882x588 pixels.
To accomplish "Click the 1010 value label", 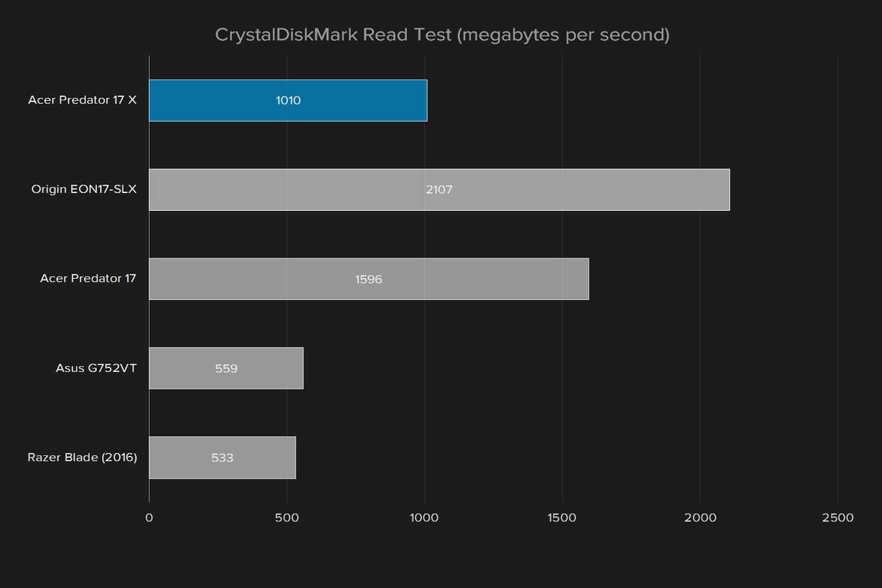I will coord(288,101).
